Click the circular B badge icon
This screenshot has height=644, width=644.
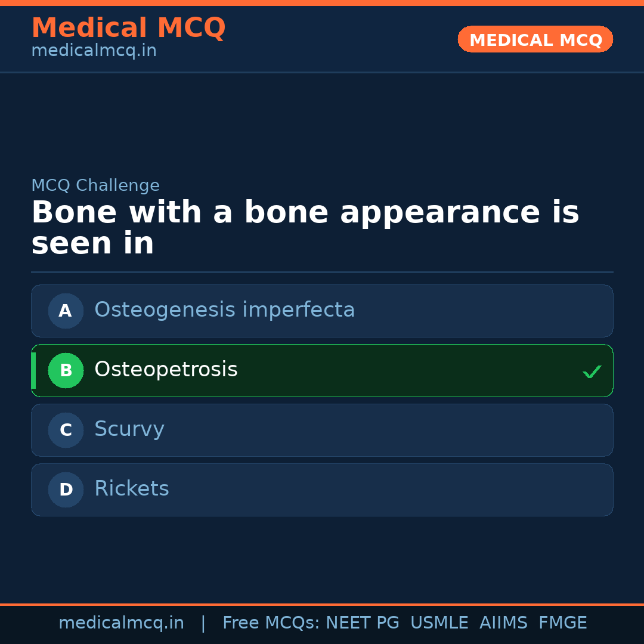point(66,370)
